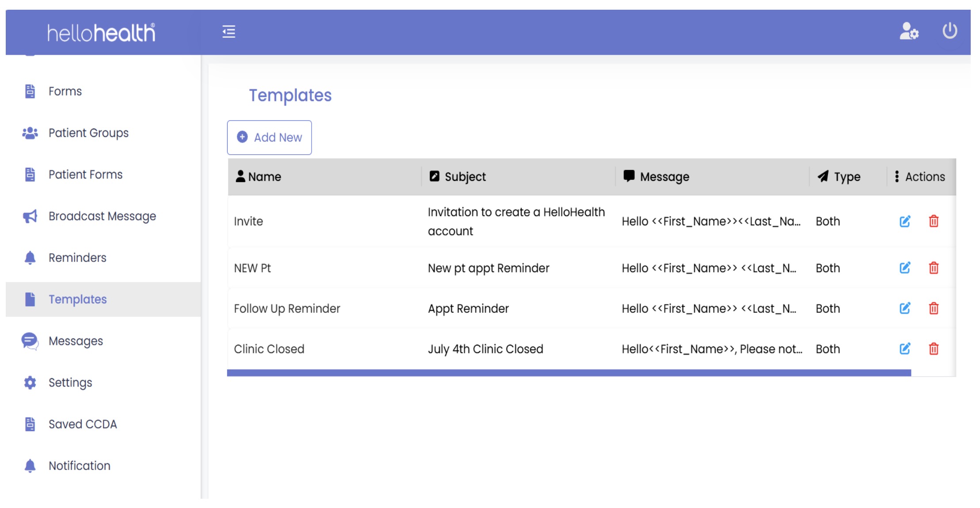Select Reminders in the sidebar
The width and height of the screenshot is (980, 508).
77,258
